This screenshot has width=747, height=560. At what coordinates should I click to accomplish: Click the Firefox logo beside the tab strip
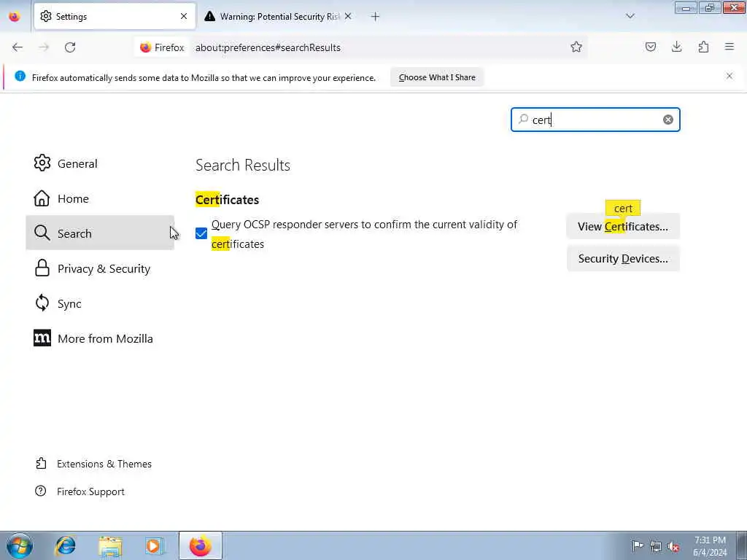pyautogui.click(x=15, y=16)
